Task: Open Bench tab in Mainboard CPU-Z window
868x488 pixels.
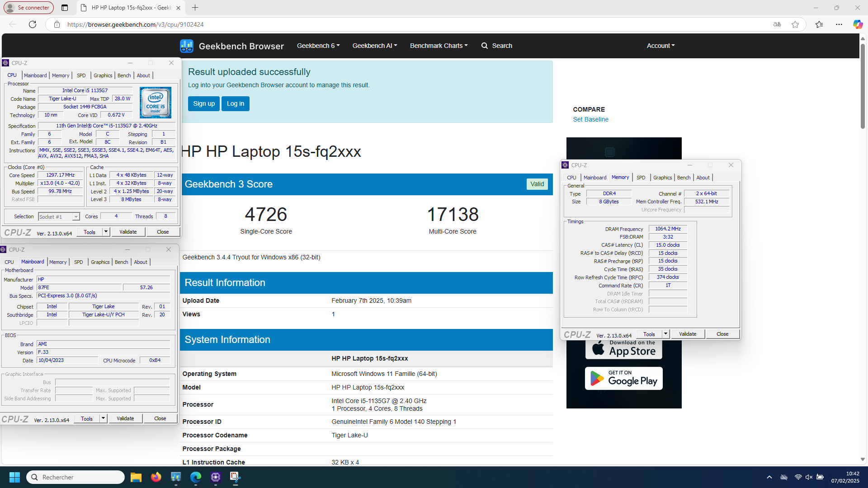Action: pyautogui.click(x=121, y=262)
